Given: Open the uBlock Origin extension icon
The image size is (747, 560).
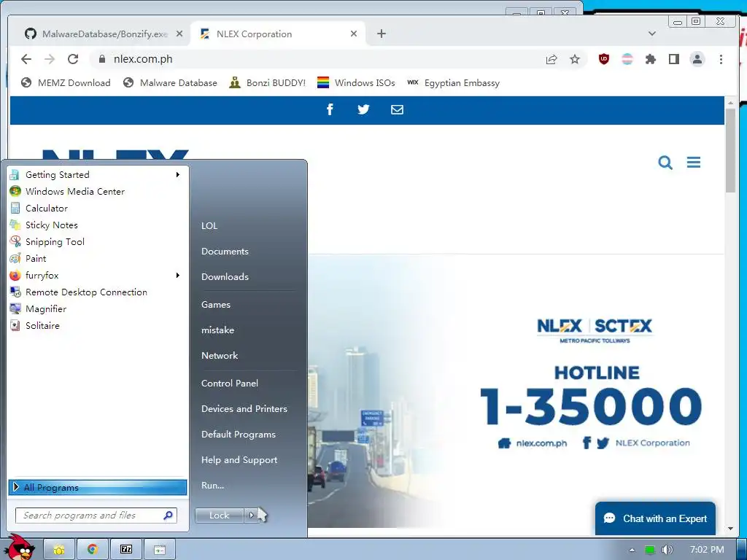Looking at the screenshot, I should click(x=603, y=59).
